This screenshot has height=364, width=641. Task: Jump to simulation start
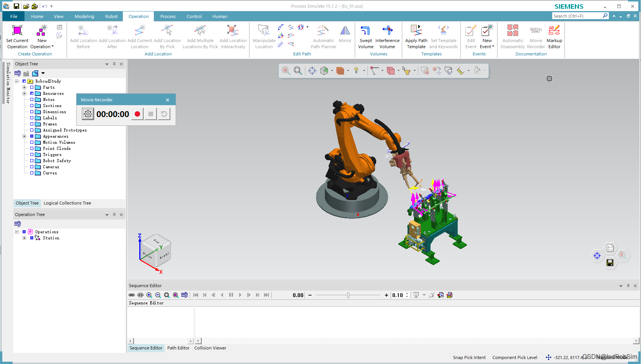pos(196,295)
